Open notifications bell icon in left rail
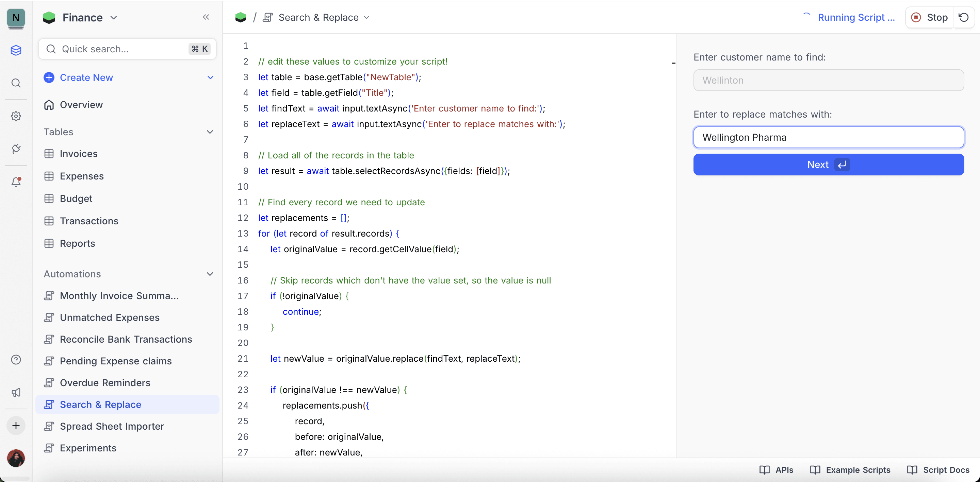The image size is (980, 482). point(16,182)
